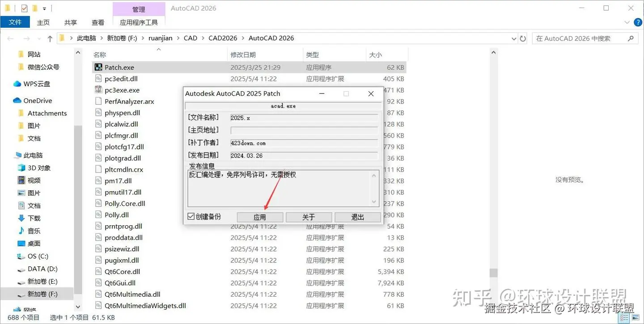Open the 查看 ribbon tab
Viewport: 644px width, 324px height.
coord(98,22)
